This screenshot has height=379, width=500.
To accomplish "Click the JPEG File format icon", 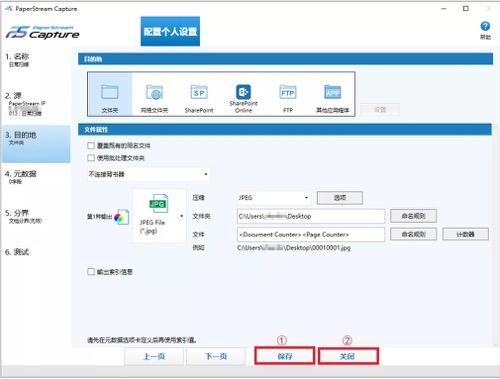I will click(x=158, y=203).
